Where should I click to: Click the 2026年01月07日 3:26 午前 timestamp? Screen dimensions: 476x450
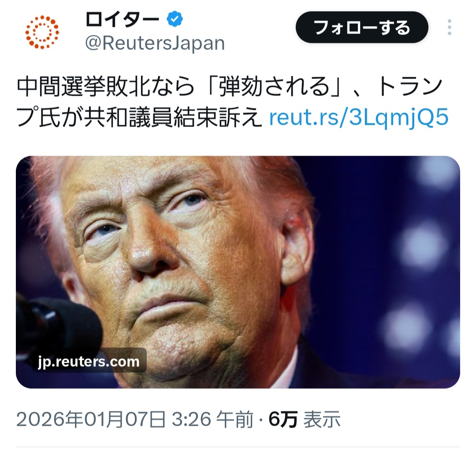pyautogui.click(x=134, y=419)
